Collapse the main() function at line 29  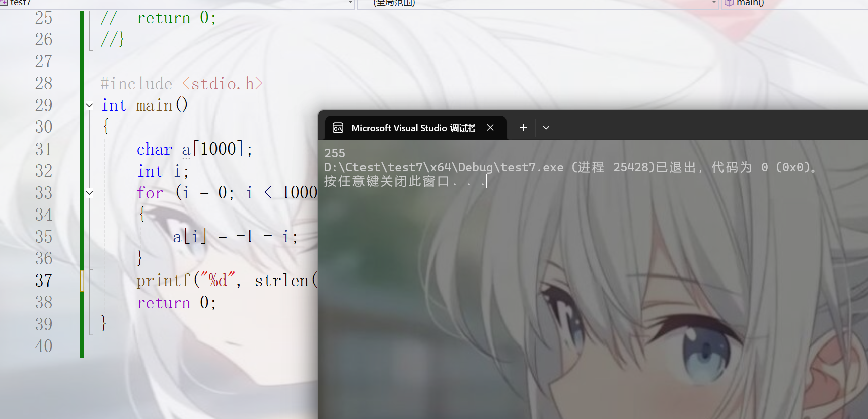tap(89, 106)
